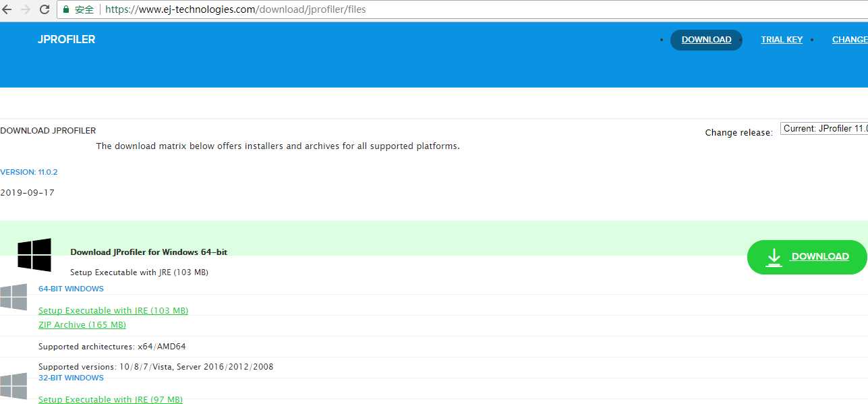Click the download arrow icon in green button

774,257
